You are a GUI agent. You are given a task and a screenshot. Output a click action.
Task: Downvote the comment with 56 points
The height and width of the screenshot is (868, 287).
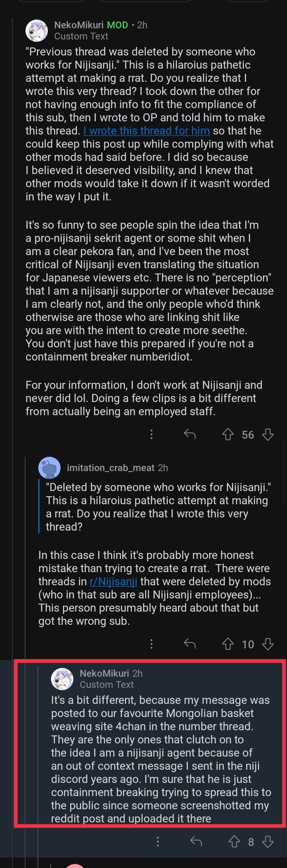pyautogui.click(x=268, y=434)
